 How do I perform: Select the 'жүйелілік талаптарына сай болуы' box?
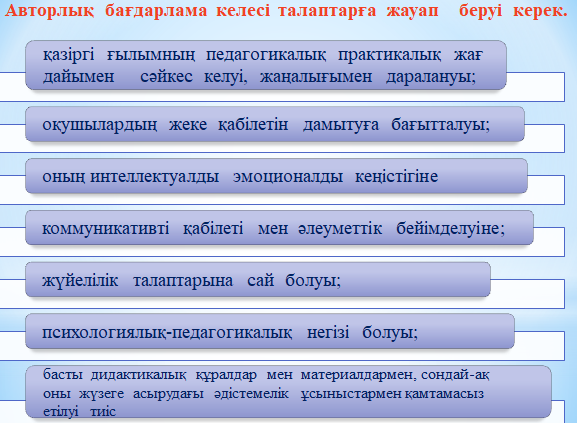[258, 280]
